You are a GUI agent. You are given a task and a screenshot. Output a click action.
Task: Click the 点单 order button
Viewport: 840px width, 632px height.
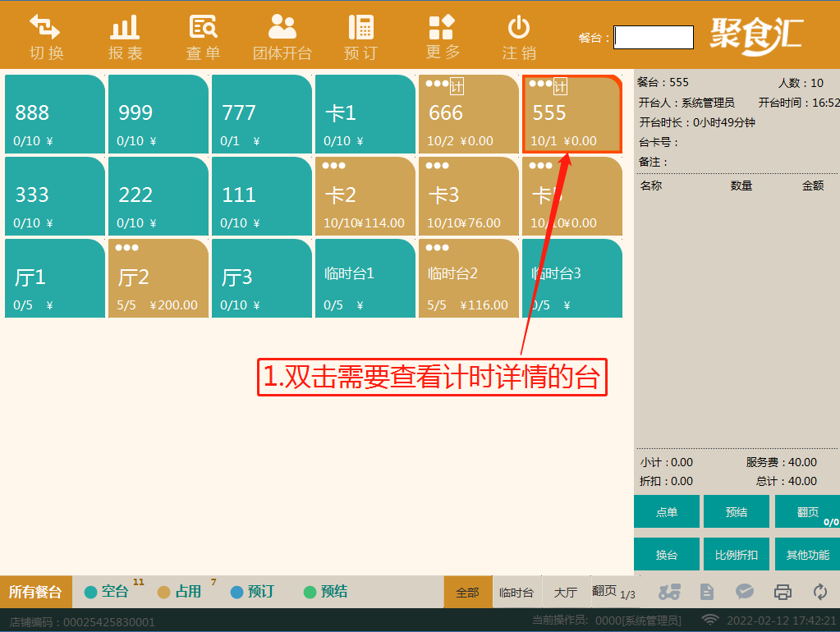tap(667, 511)
